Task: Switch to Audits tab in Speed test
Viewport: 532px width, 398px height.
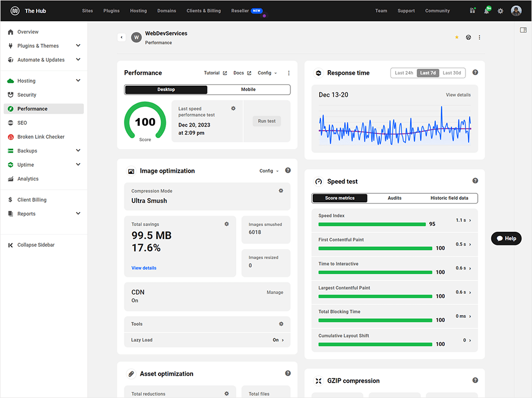Action: (x=395, y=198)
